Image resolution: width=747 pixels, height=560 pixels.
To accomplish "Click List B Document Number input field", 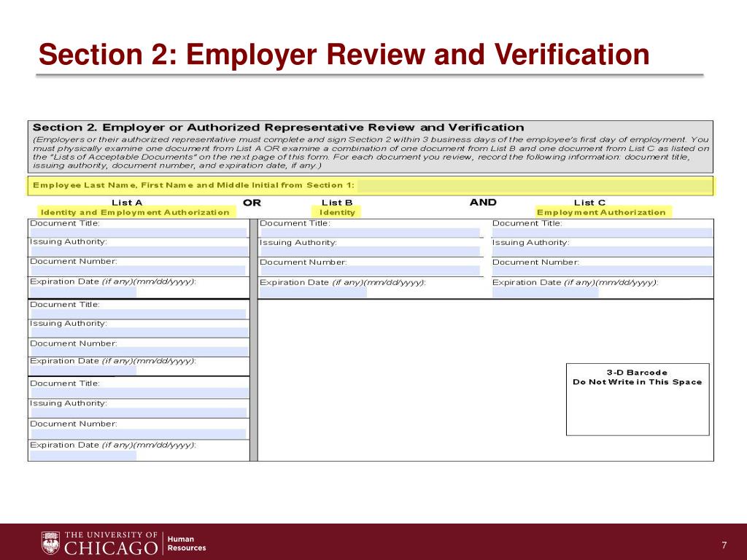I will (x=370, y=271).
